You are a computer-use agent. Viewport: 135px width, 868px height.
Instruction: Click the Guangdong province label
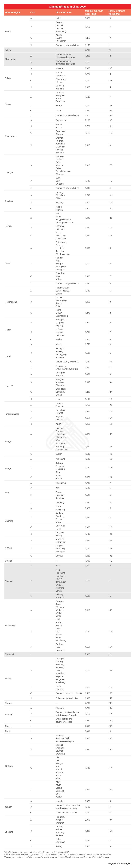click(11, 136)
